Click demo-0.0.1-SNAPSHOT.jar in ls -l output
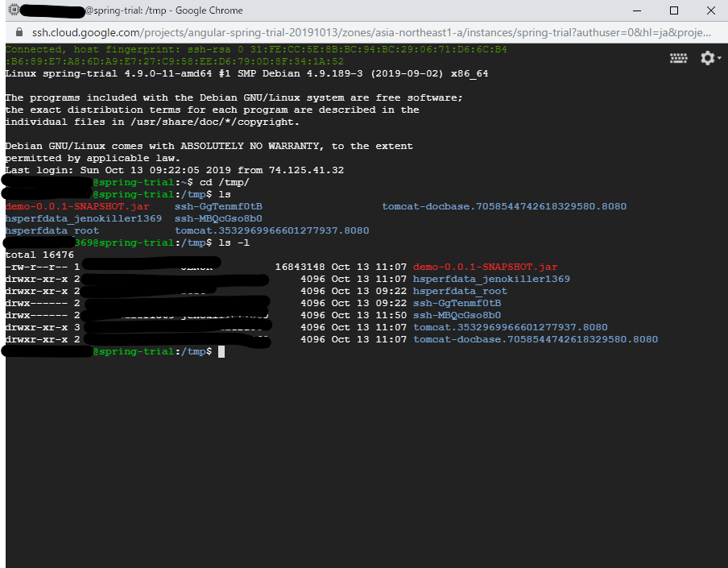 485,267
